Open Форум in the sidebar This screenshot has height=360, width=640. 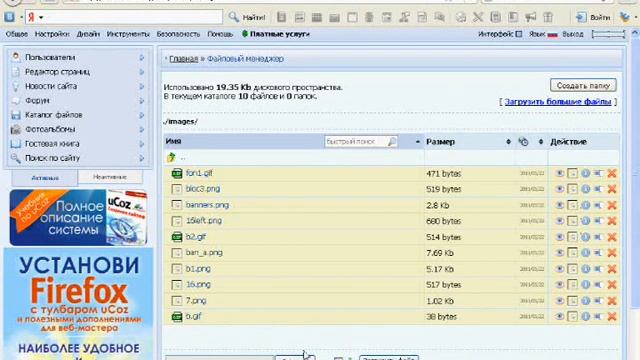tap(37, 100)
